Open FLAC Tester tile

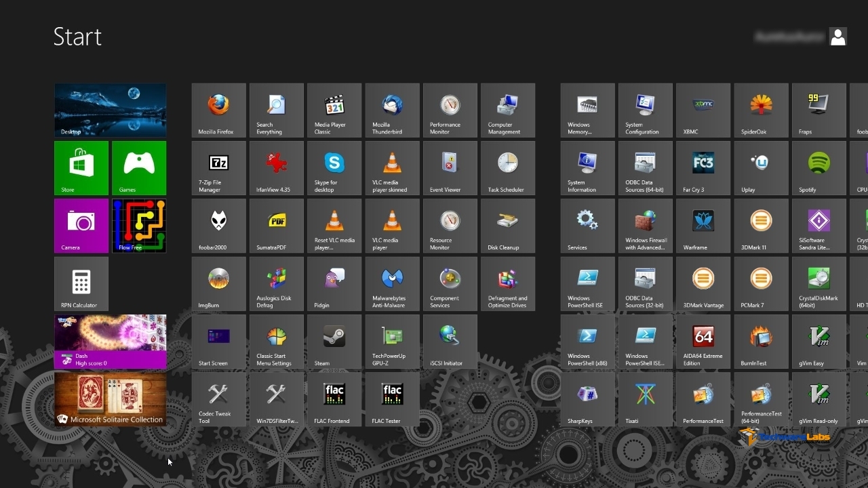[393, 399]
